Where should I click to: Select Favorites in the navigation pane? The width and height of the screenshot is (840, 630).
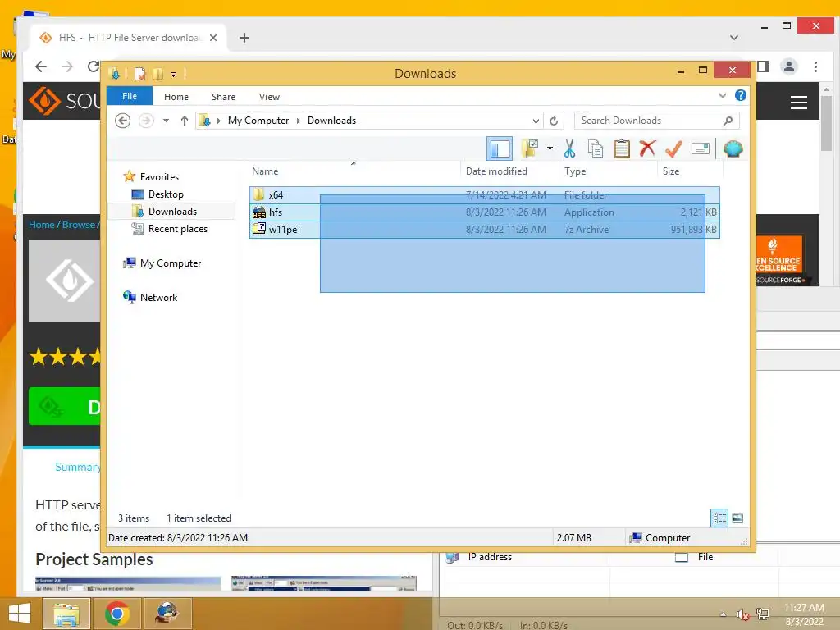(159, 177)
